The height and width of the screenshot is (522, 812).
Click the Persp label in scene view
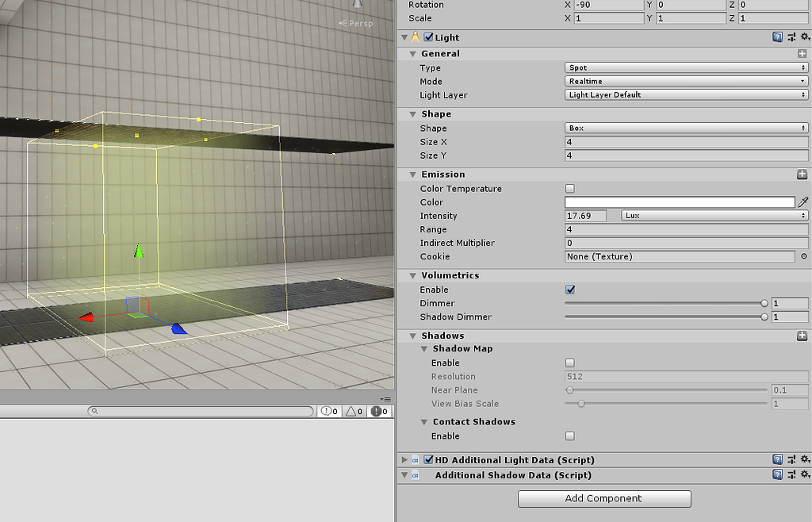(358, 23)
